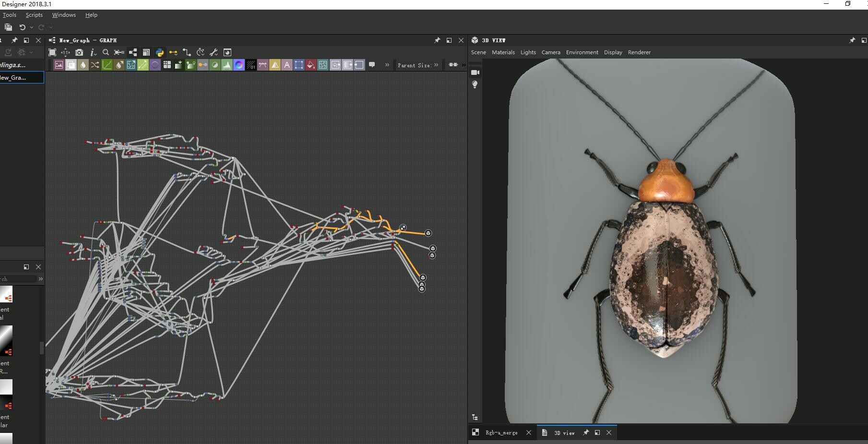This screenshot has width=868, height=444.
Task: Select the Transform 2D node icon
Action: pyautogui.click(x=131, y=65)
